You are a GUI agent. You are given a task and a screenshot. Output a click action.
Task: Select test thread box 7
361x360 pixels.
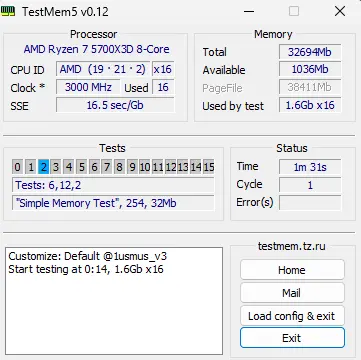107,167
